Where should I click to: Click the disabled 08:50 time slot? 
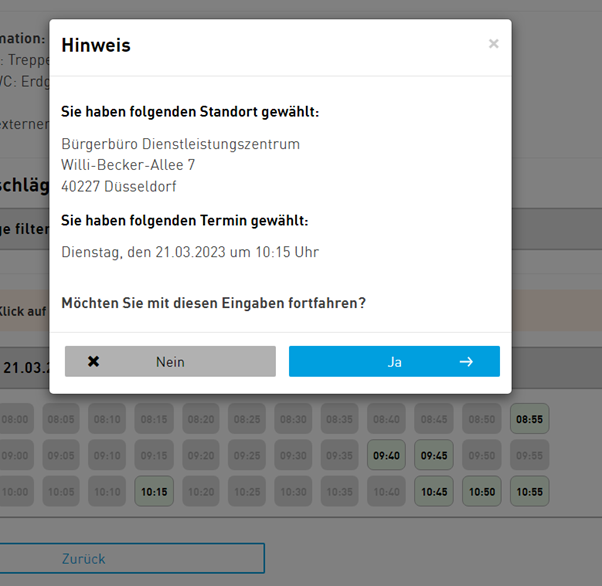click(482, 419)
